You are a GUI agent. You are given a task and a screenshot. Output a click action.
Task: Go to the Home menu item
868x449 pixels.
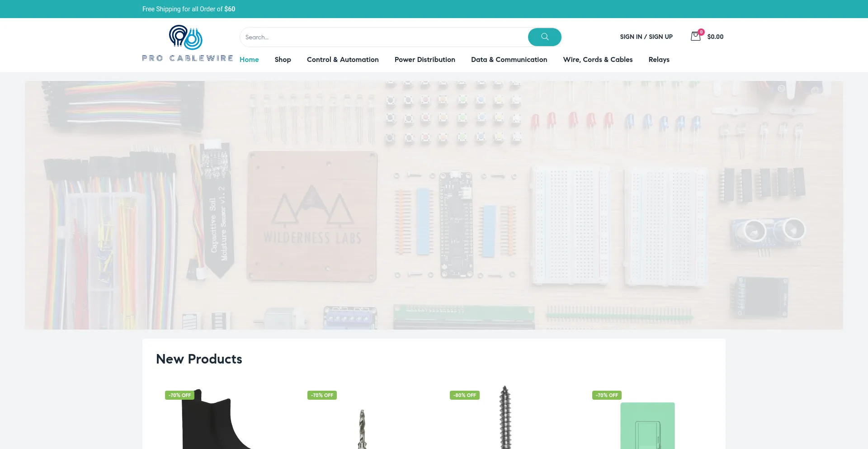pyautogui.click(x=249, y=60)
